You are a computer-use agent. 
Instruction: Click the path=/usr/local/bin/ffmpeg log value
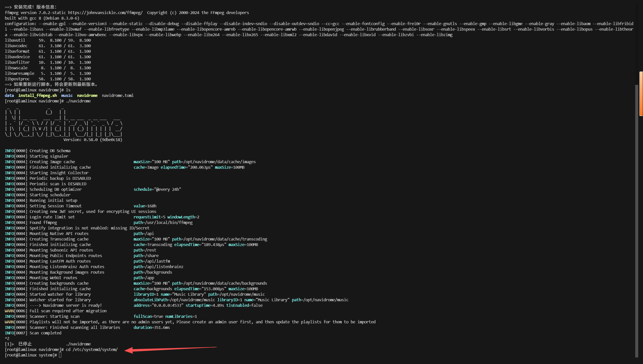click(x=163, y=222)
